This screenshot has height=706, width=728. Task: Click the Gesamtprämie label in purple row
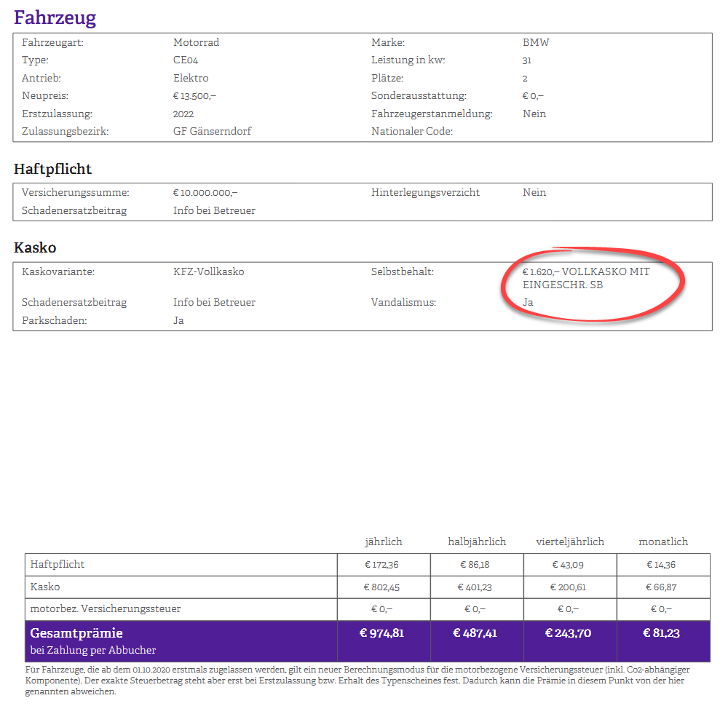click(76, 633)
